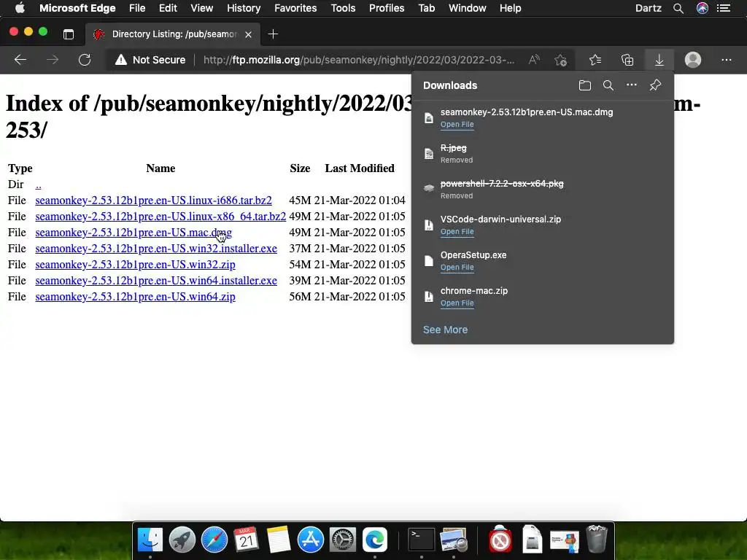
Task: Open Spotlight search in menu bar
Action: pos(678,8)
